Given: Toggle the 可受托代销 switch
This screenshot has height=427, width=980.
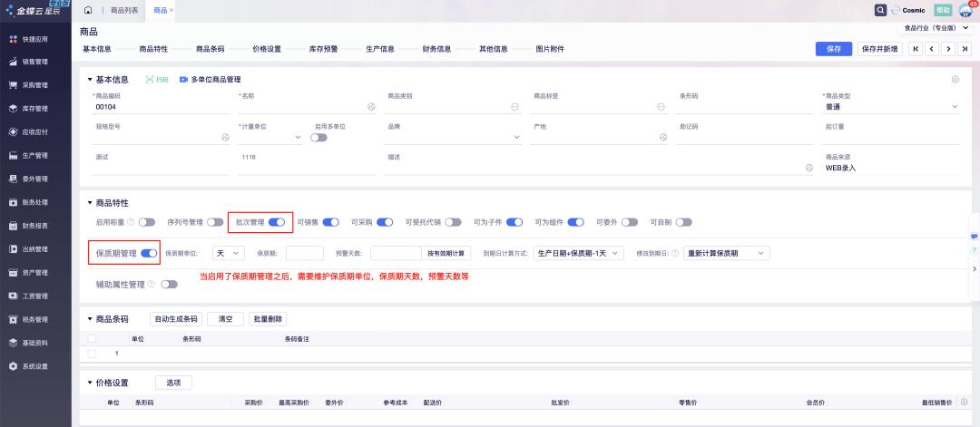Looking at the screenshot, I should click(453, 221).
